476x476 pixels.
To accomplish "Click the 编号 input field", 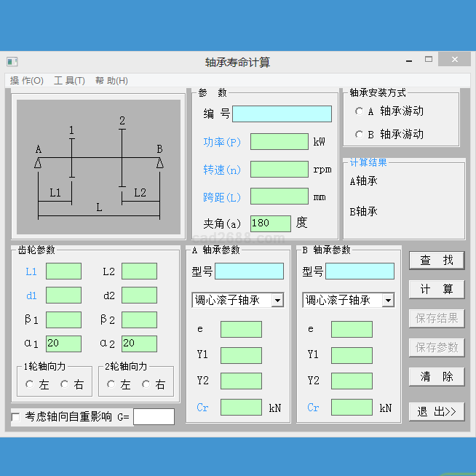I will tap(282, 114).
